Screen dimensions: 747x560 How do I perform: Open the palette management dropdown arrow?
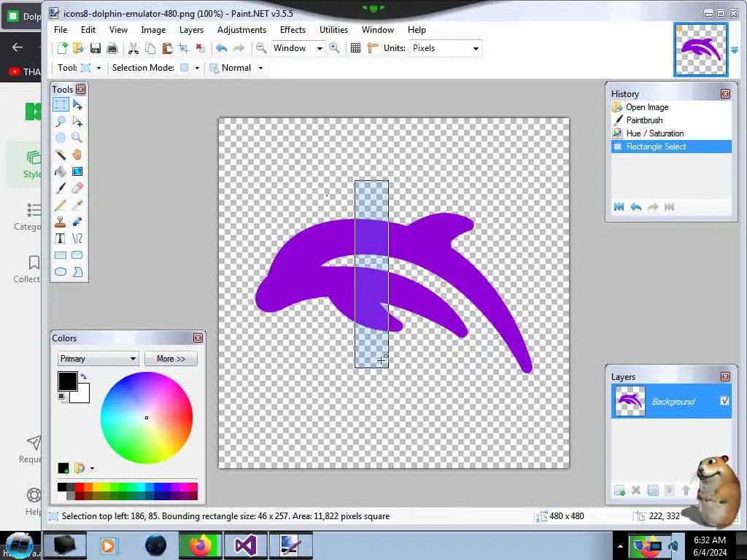(92, 469)
